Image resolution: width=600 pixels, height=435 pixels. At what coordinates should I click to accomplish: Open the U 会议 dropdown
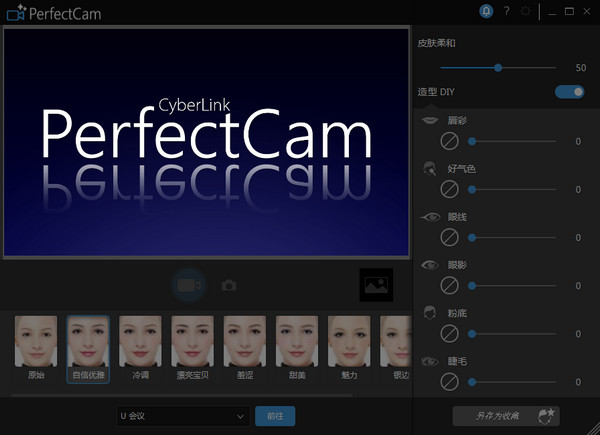pos(183,416)
